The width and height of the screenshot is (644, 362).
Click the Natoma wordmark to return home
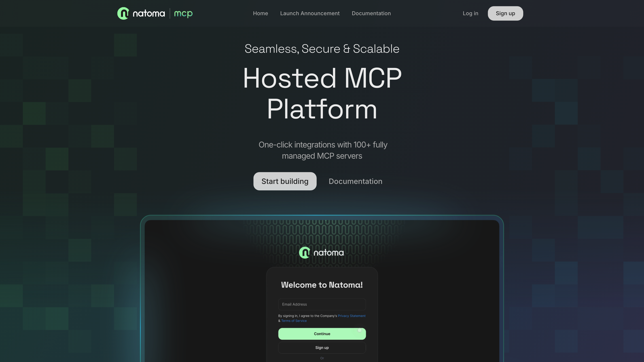coord(148,13)
